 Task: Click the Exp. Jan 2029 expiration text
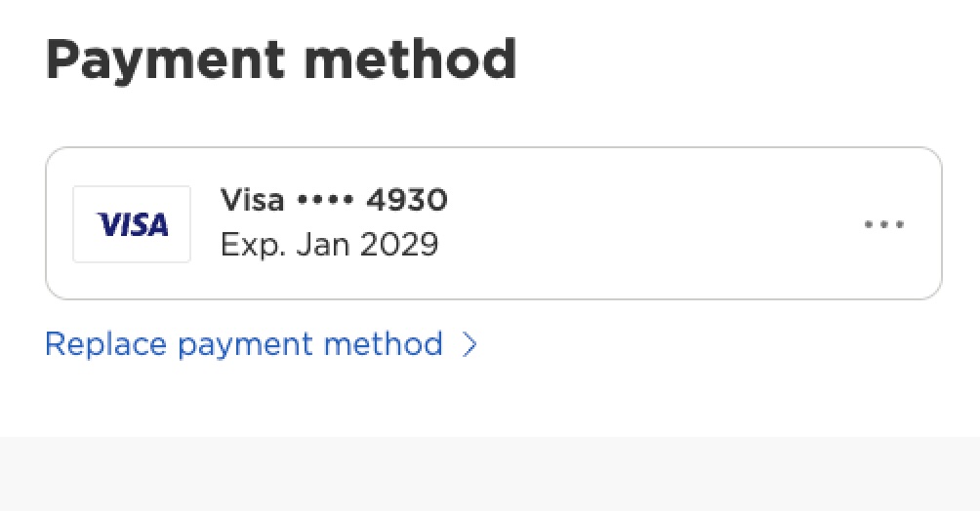329,244
